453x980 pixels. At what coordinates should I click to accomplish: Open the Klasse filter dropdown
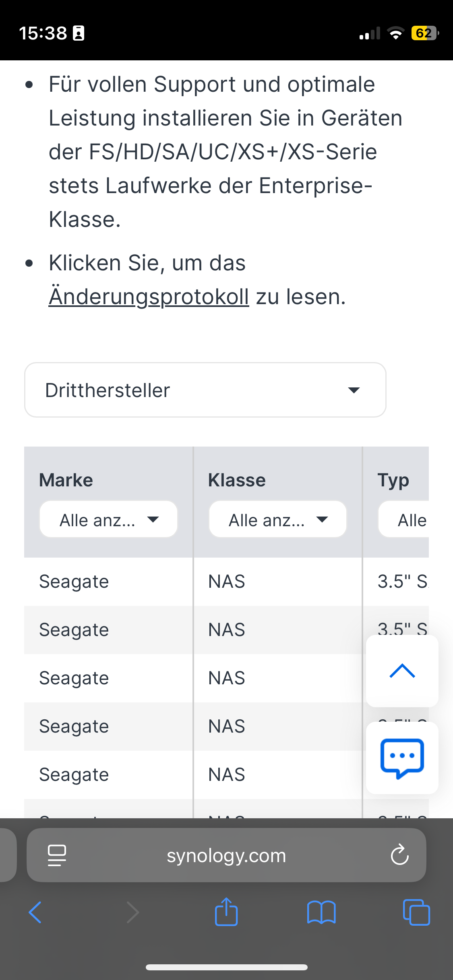pos(277,519)
